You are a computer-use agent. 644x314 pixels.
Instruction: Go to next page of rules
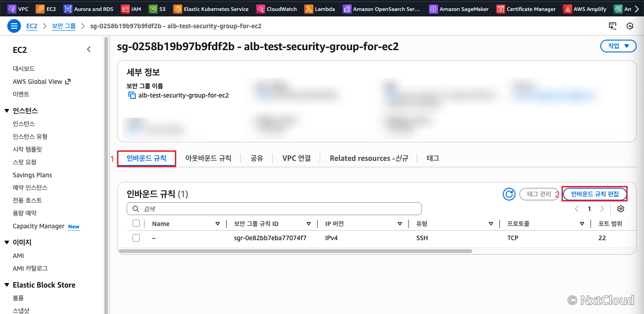(x=602, y=209)
